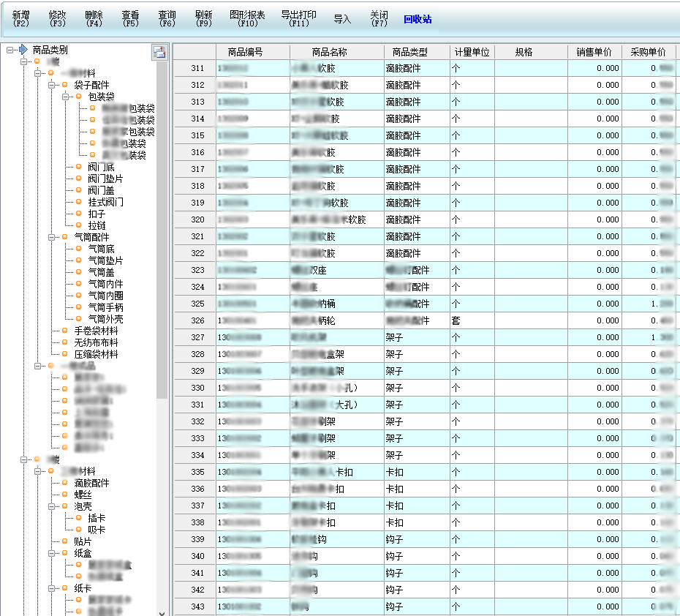This screenshot has width=680, height=616.
Task: Open 图形报表 (F10) from the toolbar
Action: pos(247,18)
